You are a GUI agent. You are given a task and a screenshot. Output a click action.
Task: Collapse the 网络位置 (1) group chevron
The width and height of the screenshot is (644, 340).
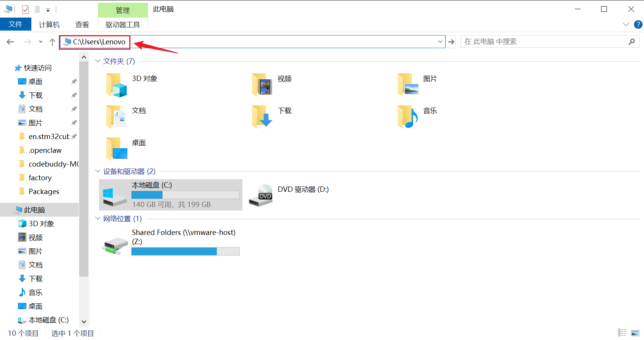point(98,219)
